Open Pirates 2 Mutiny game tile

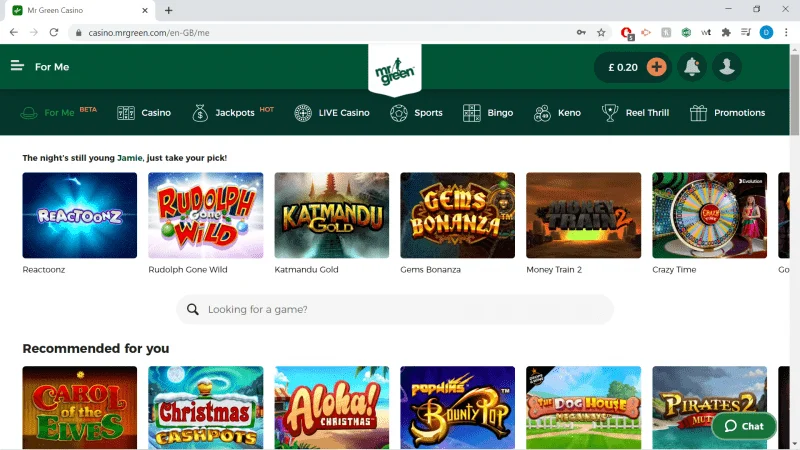710,408
